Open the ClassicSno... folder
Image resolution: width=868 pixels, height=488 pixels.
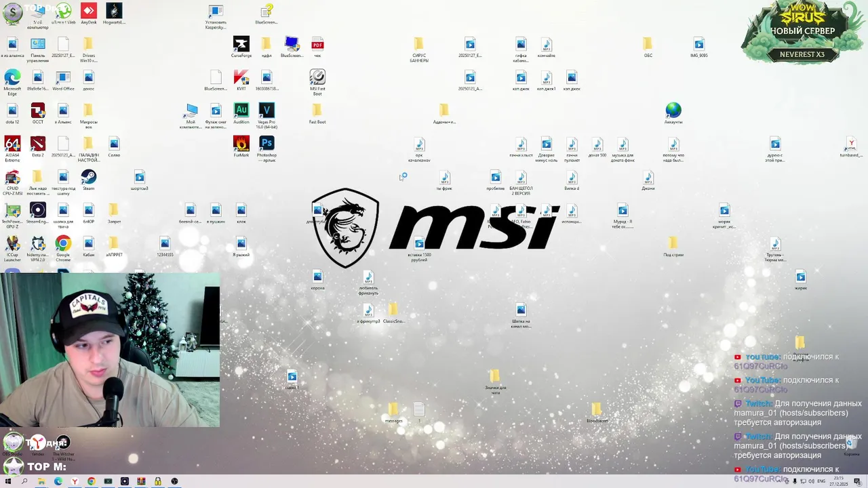tap(393, 312)
